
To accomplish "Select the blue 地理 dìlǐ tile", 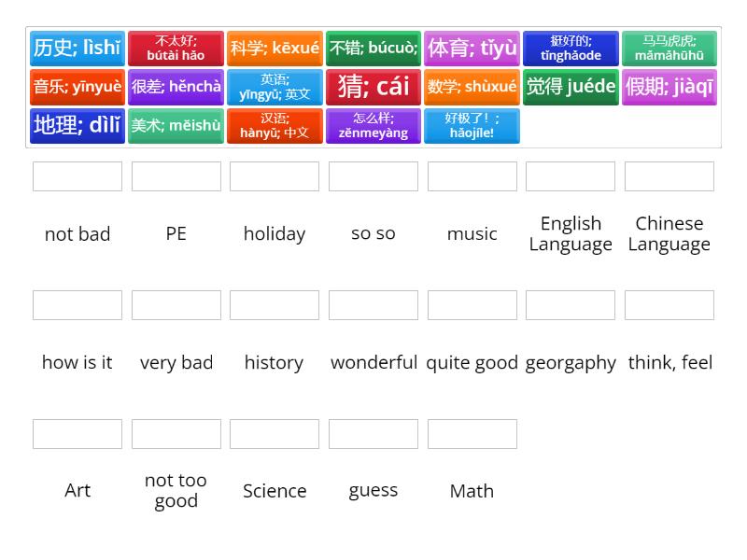I will click(x=77, y=125).
